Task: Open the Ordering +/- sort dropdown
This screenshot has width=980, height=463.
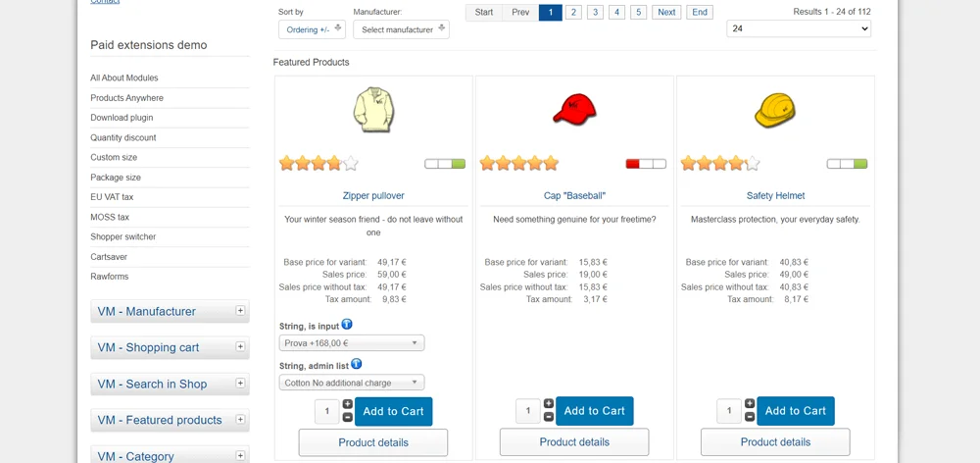Action: pos(312,29)
